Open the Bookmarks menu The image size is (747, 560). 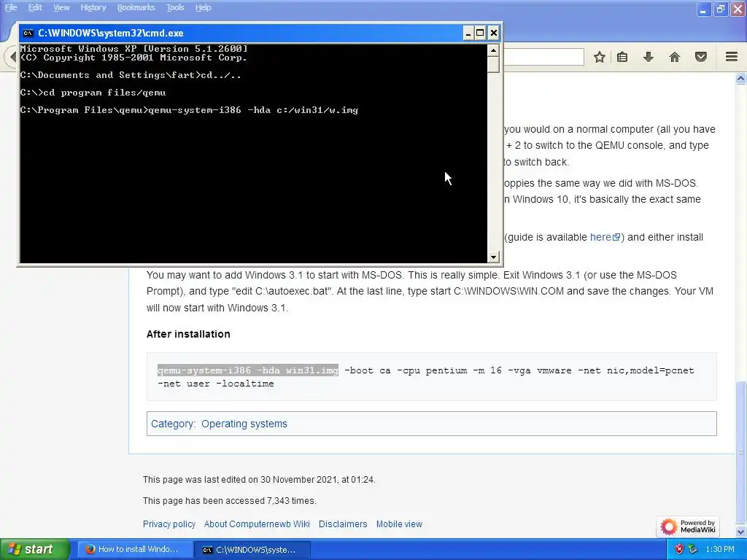[x=136, y=7]
